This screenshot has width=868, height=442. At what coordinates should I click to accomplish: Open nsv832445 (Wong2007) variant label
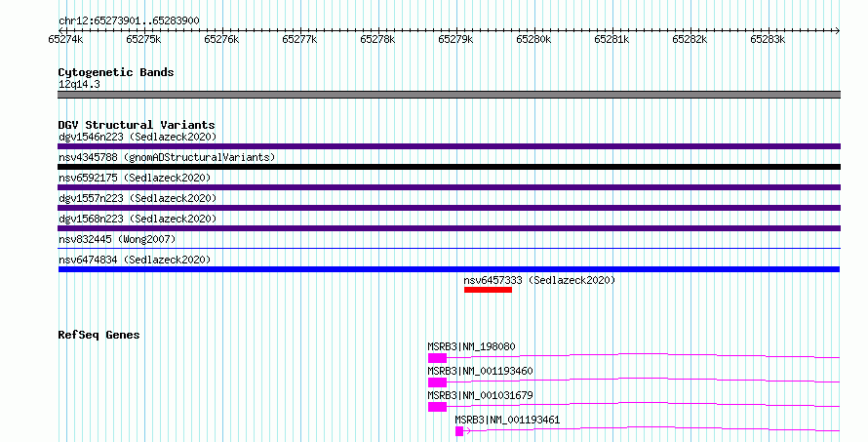117,239
